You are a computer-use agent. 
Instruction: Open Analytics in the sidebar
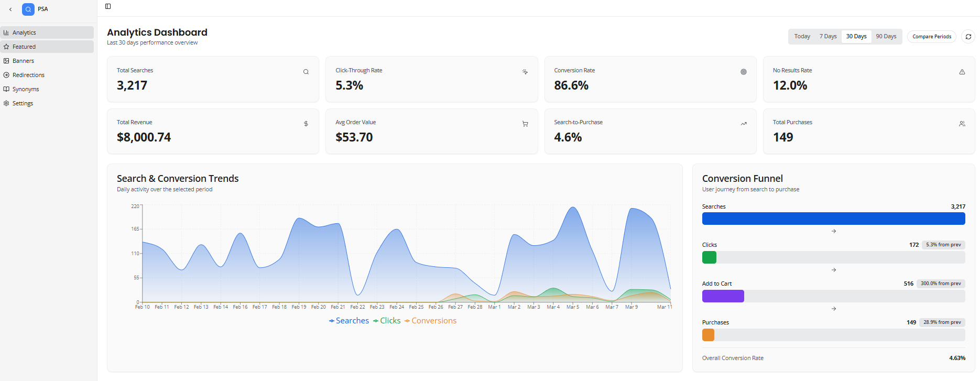pyautogui.click(x=47, y=32)
